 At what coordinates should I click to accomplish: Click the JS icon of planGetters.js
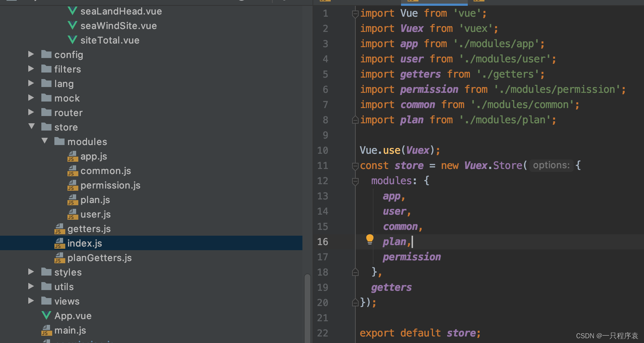click(59, 258)
